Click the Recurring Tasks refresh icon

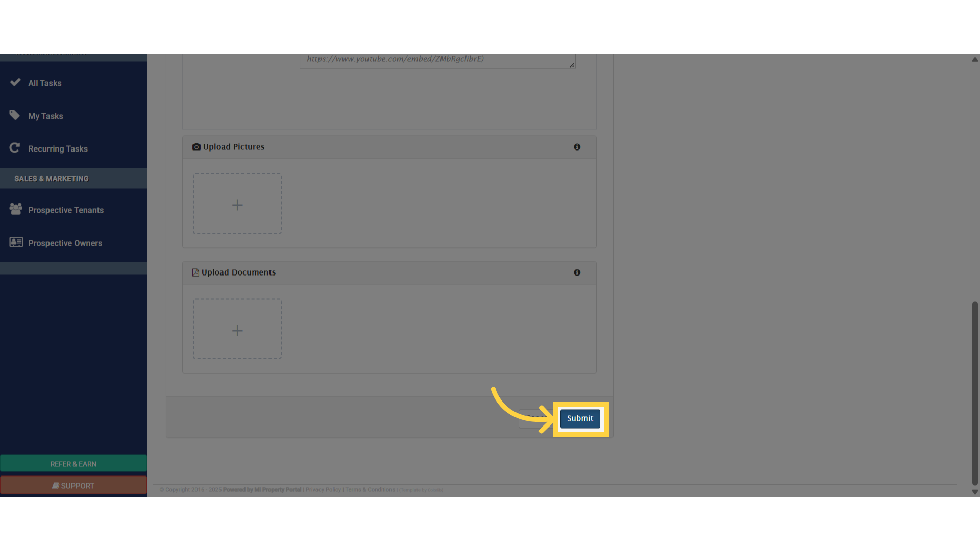point(15,148)
